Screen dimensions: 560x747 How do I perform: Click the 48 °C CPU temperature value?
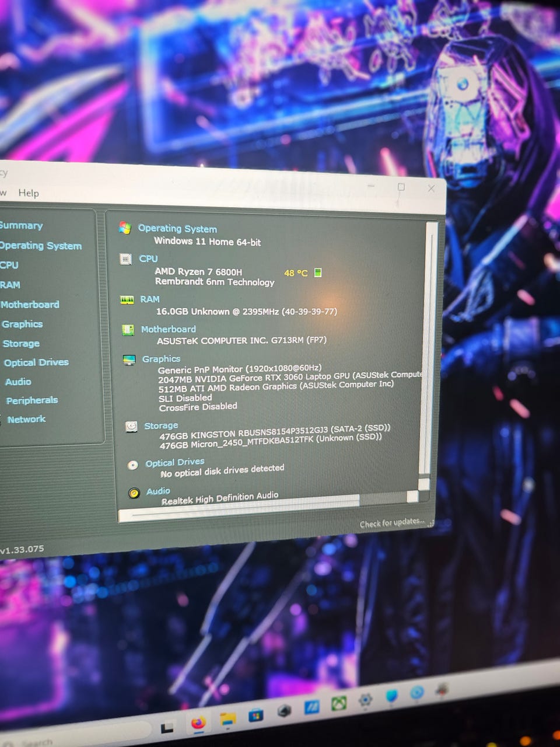(x=296, y=273)
